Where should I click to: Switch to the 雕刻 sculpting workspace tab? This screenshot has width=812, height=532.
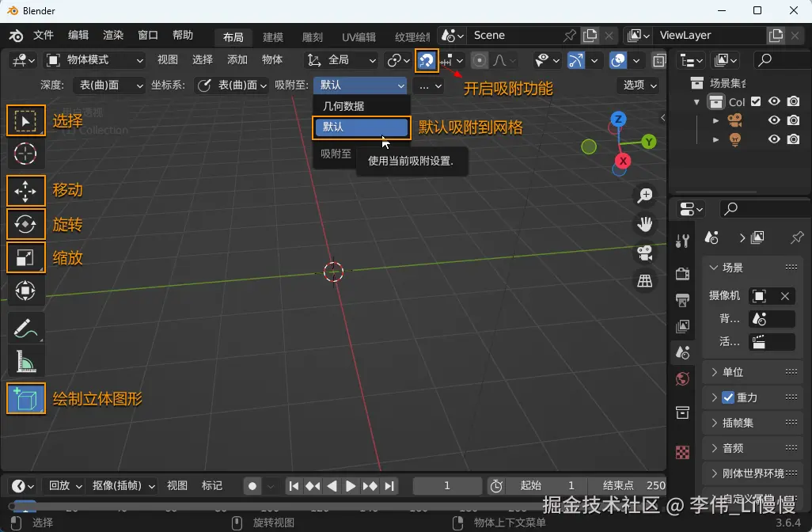pos(313,36)
